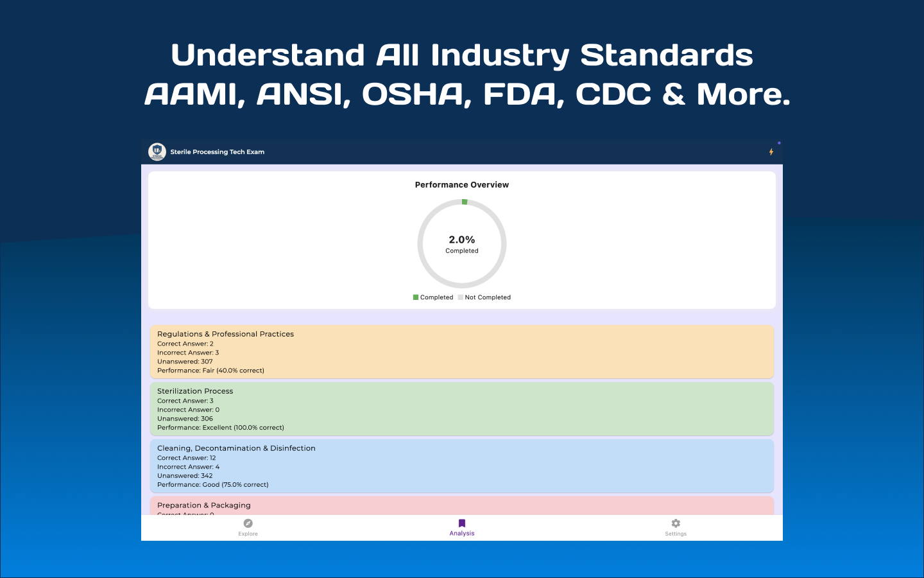
Task: Click the 'Completed' legend label
Action: [x=436, y=297]
